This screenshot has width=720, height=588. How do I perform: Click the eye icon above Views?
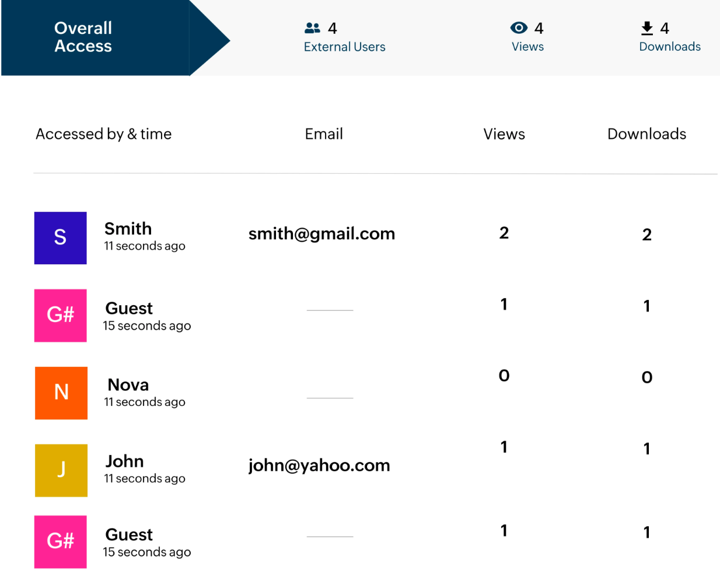click(x=518, y=28)
